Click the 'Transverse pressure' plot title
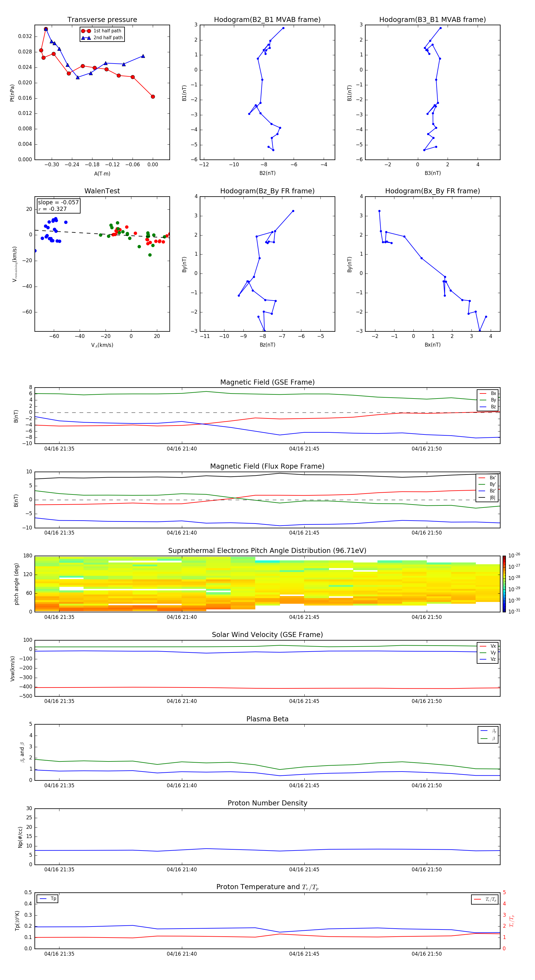This screenshot has width=535, height=980. point(102,20)
